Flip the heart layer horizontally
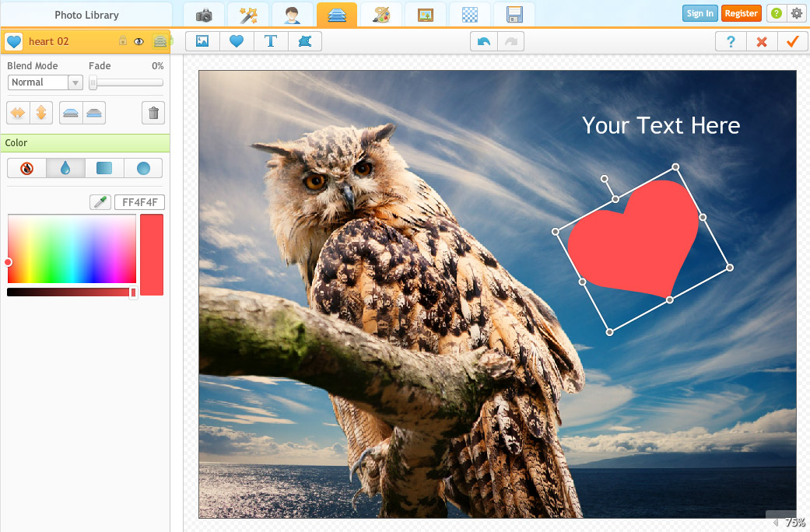The height and width of the screenshot is (532, 810). click(x=16, y=113)
